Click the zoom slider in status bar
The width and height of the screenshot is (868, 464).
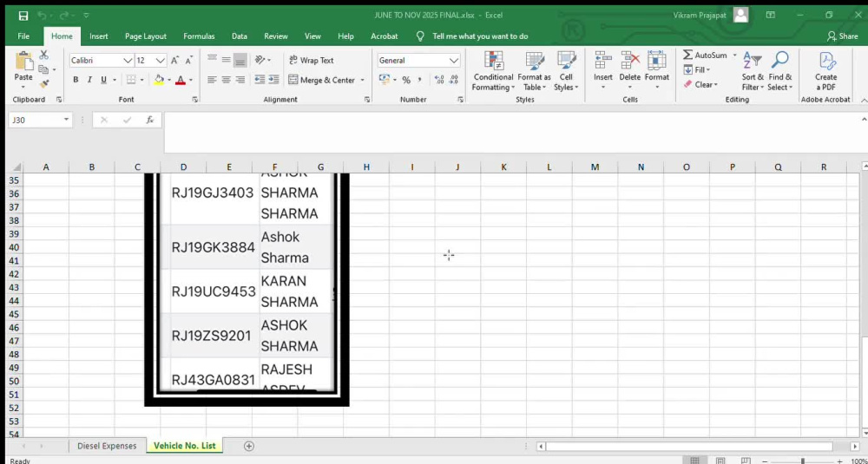[803, 461]
